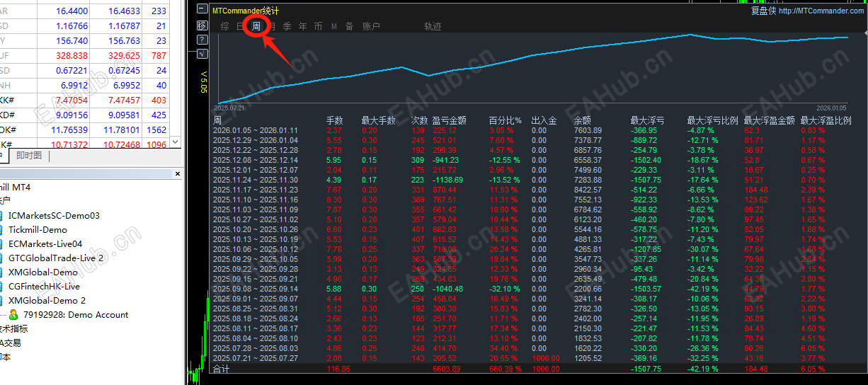
Task: Close the Navigator panel with x
Action: click(177, 173)
